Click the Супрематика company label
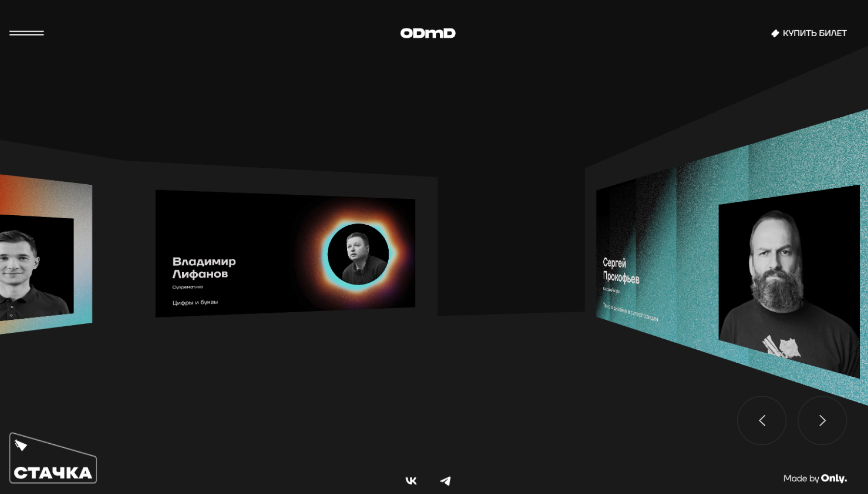The width and height of the screenshot is (868, 494). (x=188, y=287)
